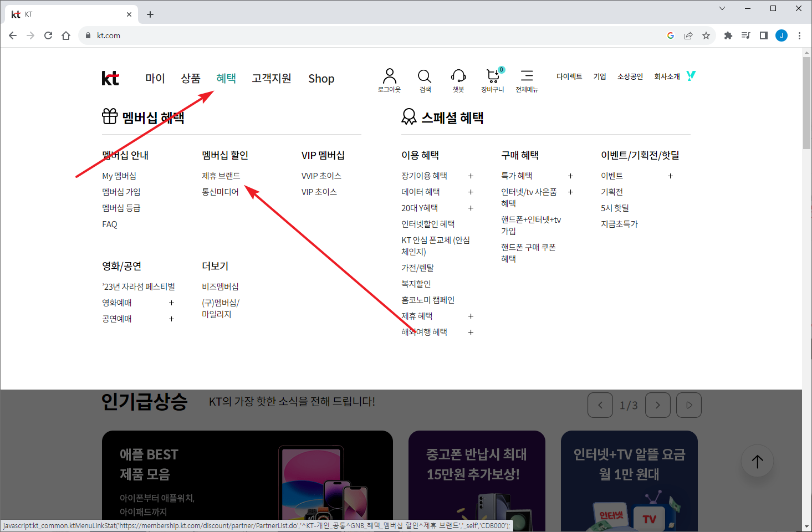Open the extensions puzzle icon
Image resolution: width=812 pixels, height=532 pixels.
pos(728,35)
